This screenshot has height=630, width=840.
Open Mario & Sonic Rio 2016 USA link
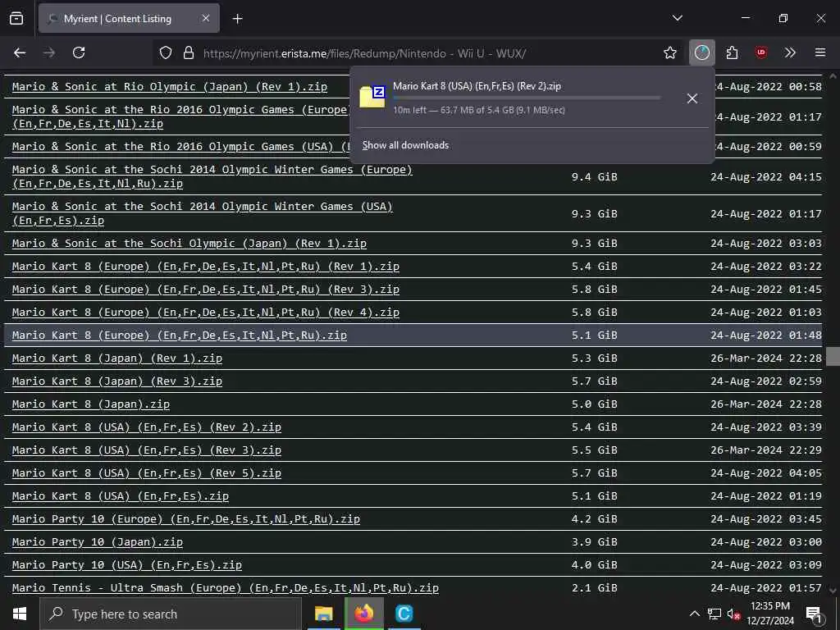180,147
